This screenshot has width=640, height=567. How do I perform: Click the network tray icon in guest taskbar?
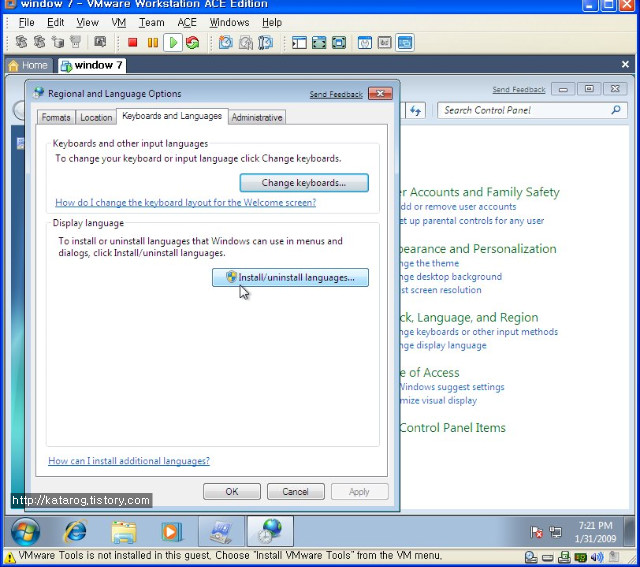click(556, 532)
